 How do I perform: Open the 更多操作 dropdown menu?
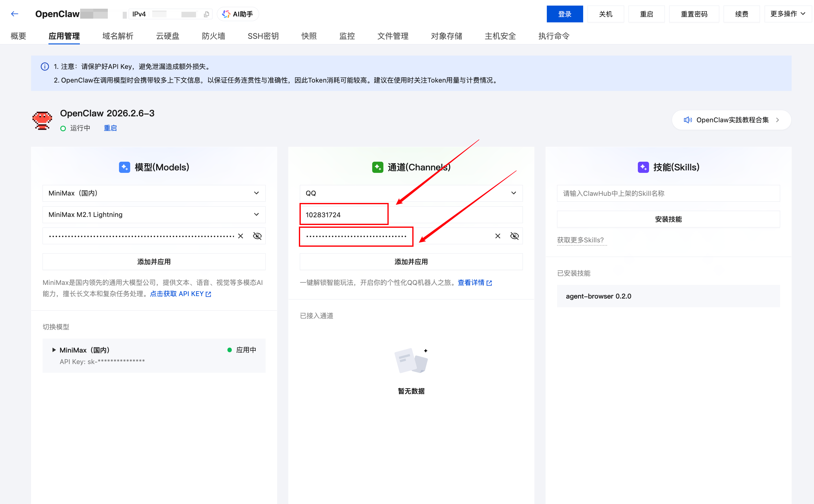pos(788,14)
